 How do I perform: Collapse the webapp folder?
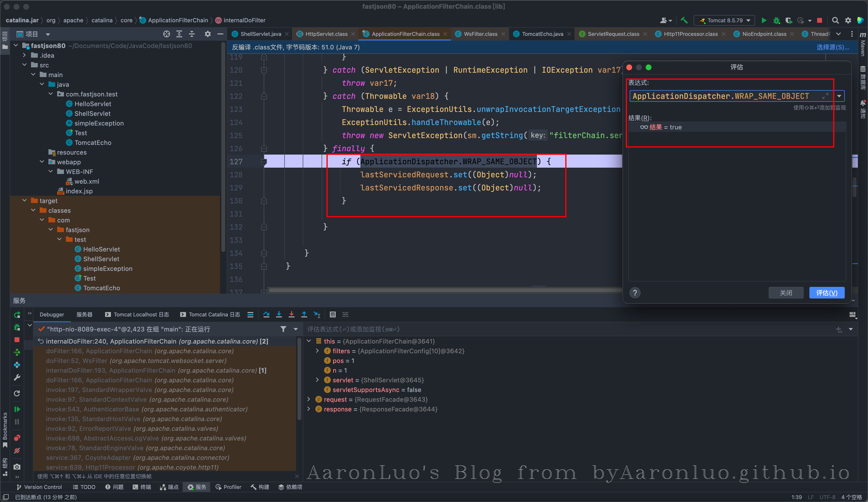click(42, 162)
